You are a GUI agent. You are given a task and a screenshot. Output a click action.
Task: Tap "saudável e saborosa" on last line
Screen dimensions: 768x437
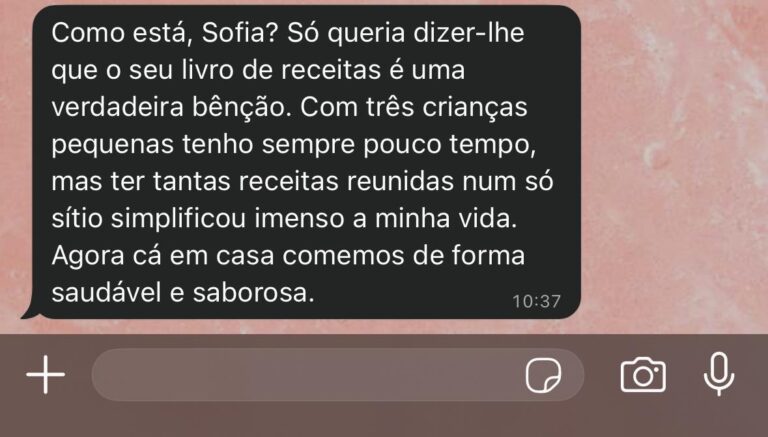[183, 293]
